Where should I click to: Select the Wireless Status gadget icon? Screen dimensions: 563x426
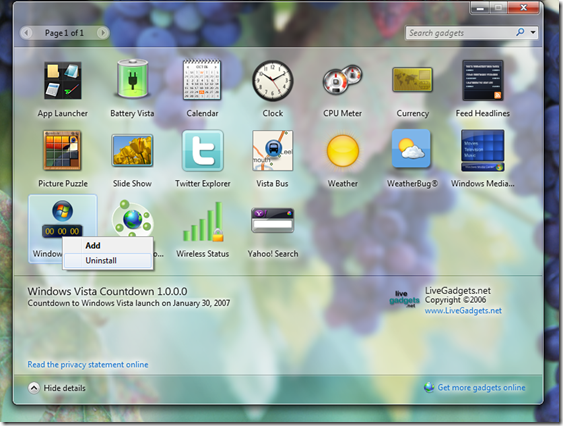point(203,221)
